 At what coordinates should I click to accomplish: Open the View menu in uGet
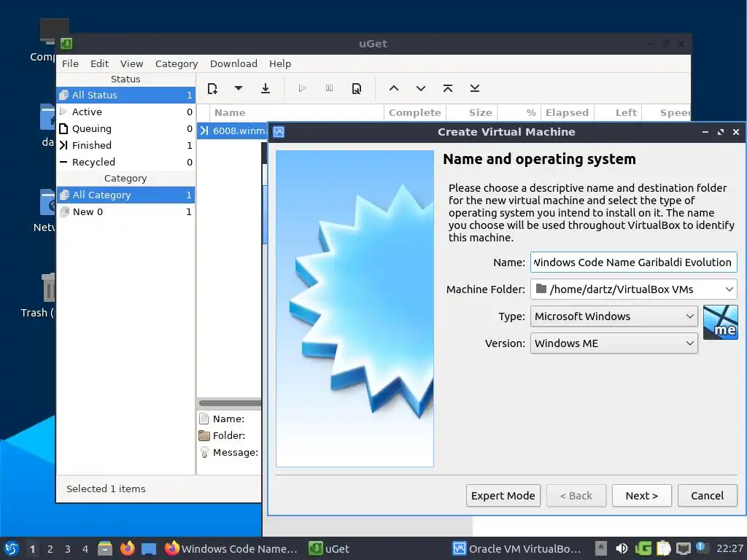131,63
